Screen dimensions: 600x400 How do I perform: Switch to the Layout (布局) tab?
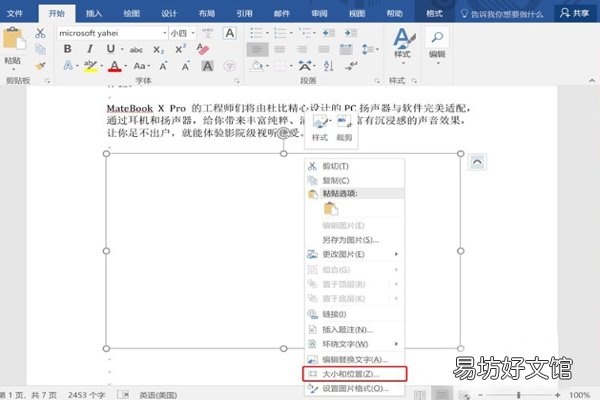pyautogui.click(x=207, y=14)
